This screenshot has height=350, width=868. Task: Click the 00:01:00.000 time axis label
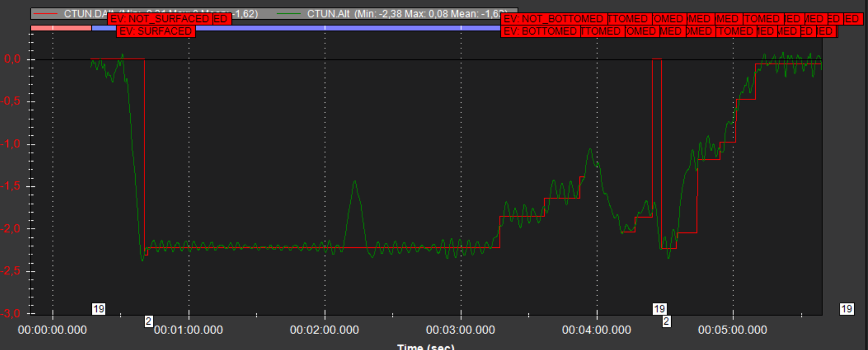[x=189, y=330]
